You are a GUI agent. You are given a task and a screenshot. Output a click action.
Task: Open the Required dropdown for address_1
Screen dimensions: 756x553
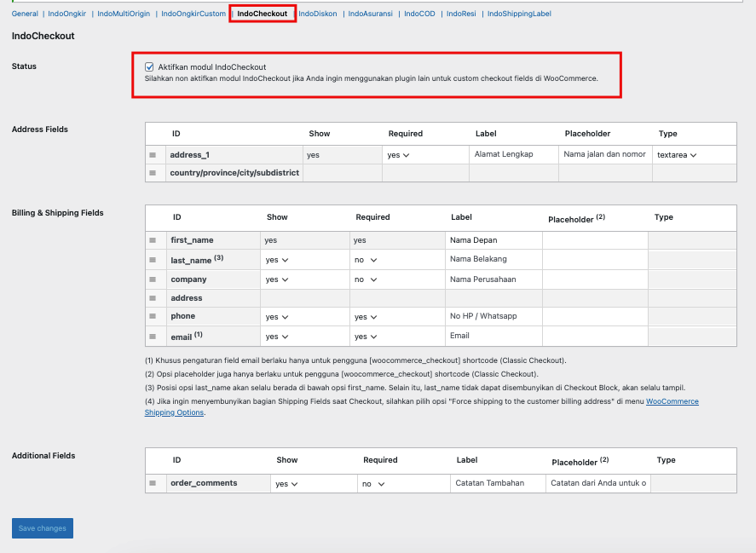tap(398, 155)
